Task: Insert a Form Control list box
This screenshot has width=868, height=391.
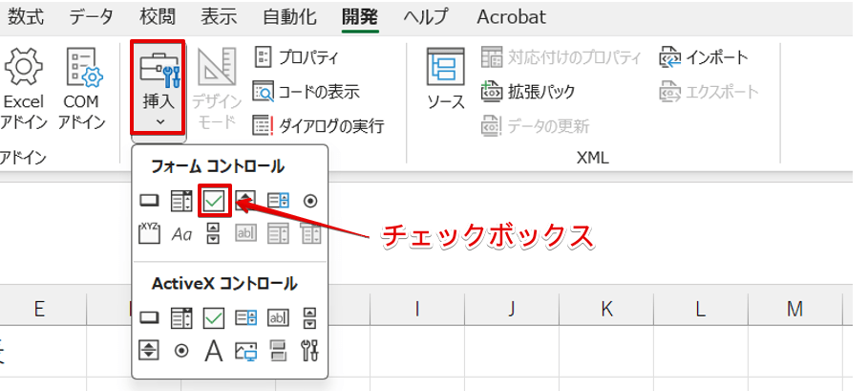Action: click(x=278, y=201)
